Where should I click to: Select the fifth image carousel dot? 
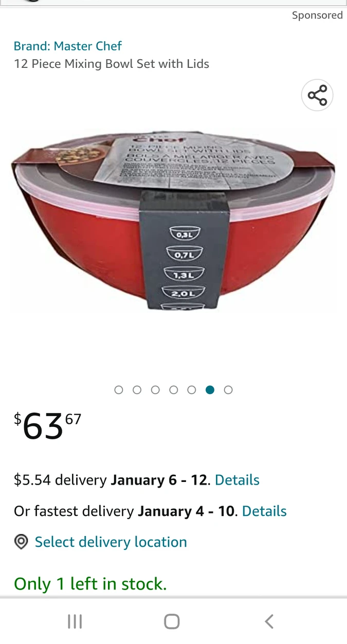pyautogui.click(x=192, y=390)
